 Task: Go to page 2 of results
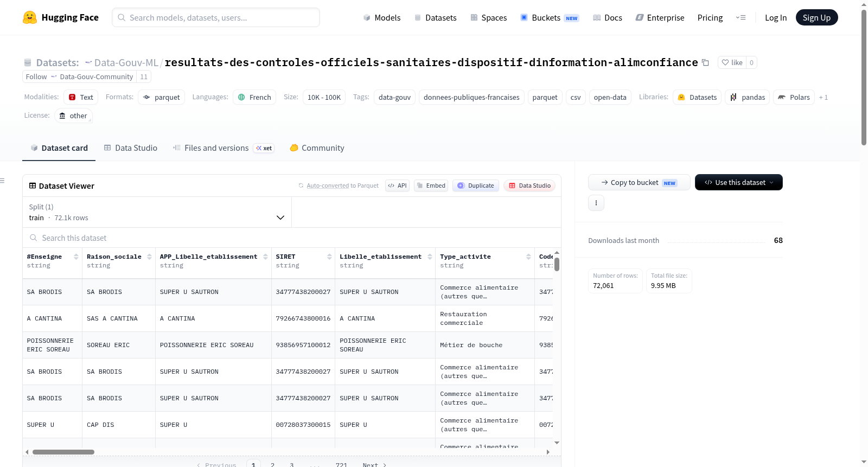(x=272, y=465)
